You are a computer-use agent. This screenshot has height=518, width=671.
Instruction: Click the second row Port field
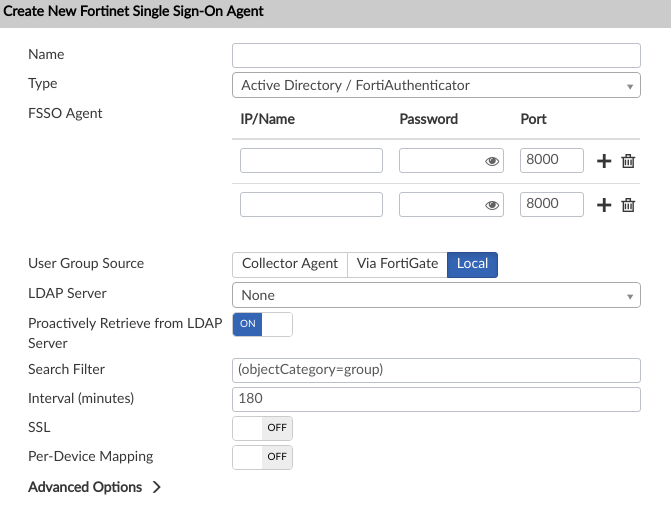552,205
